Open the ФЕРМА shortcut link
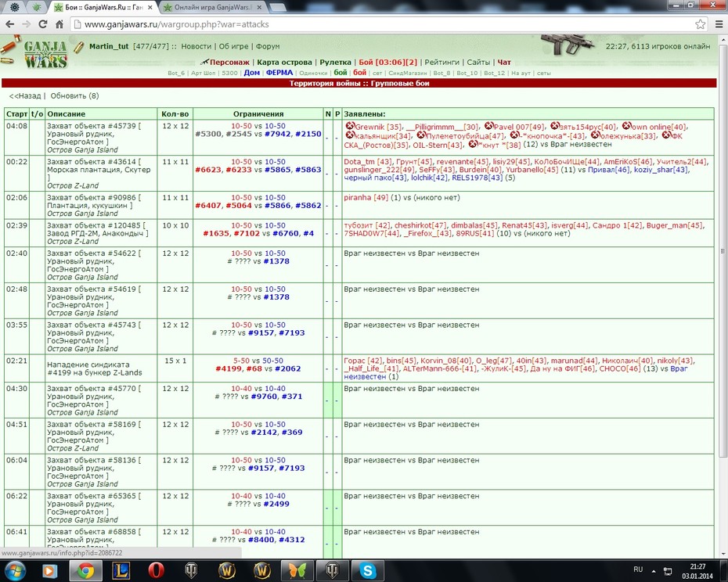Image resolution: width=728 pixels, height=582 pixels. [x=279, y=73]
